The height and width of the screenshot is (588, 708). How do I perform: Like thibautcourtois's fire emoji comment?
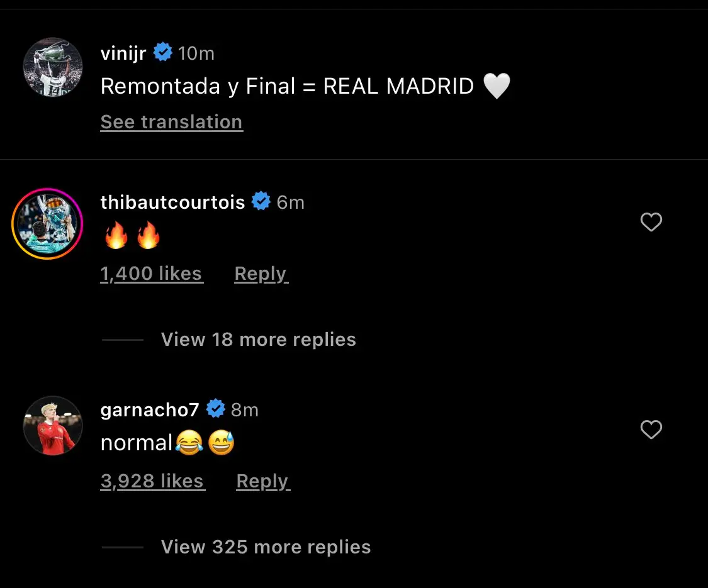651,222
